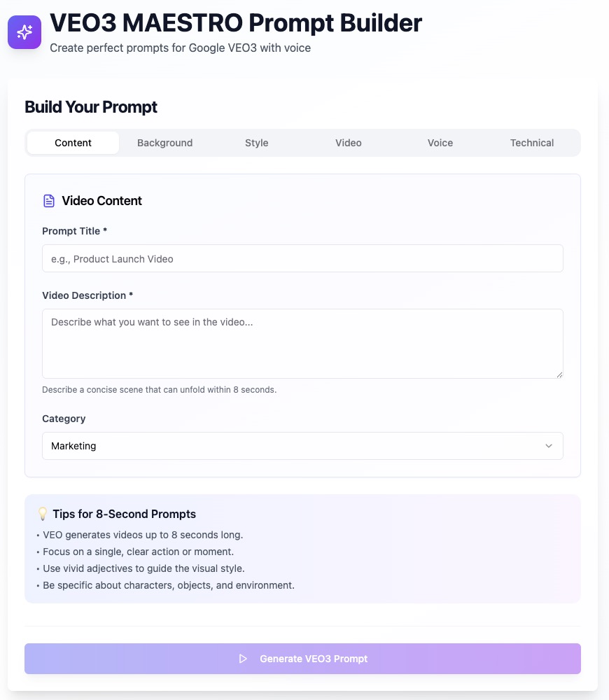Click the Video Content document icon
609x700 pixels.
[x=49, y=201]
